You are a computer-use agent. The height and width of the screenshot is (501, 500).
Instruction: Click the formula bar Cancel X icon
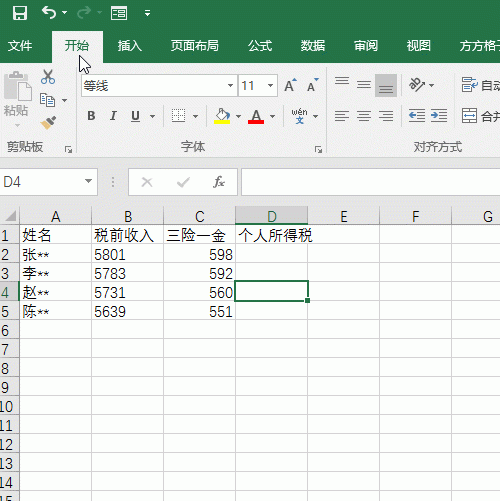147,182
